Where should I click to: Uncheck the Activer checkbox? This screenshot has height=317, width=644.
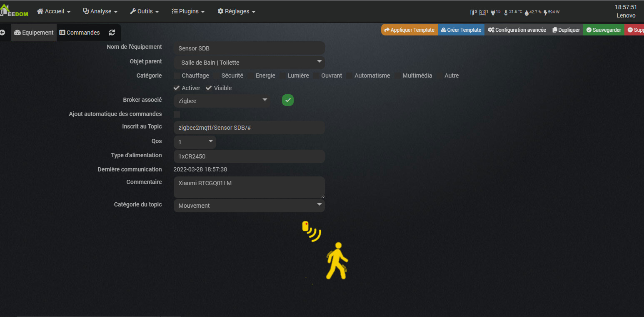click(177, 88)
